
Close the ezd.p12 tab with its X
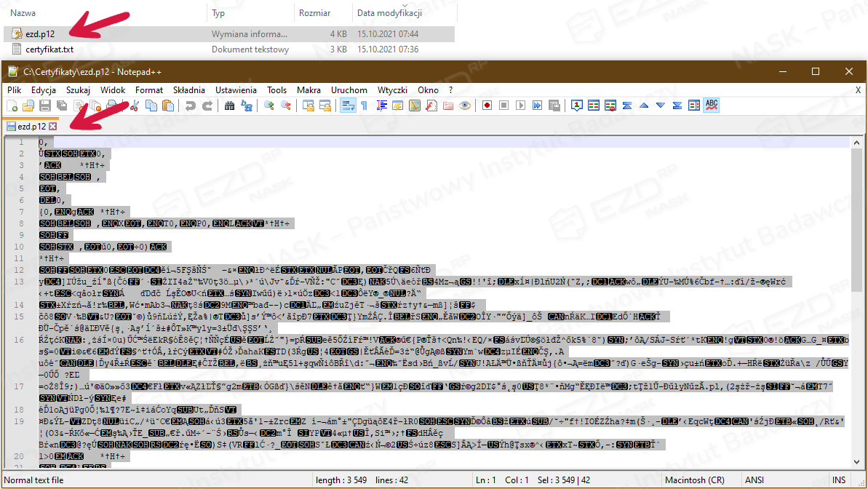(52, 127)
